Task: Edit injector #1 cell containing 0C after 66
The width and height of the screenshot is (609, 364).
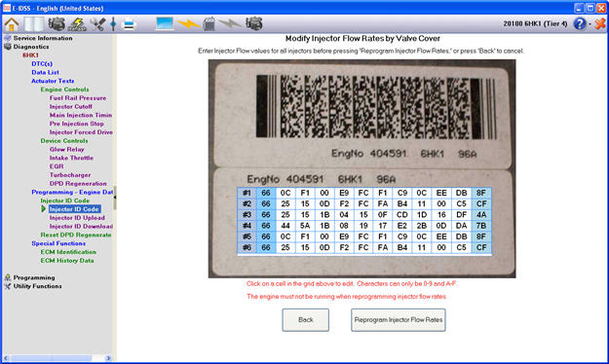Action: point(285,193)
